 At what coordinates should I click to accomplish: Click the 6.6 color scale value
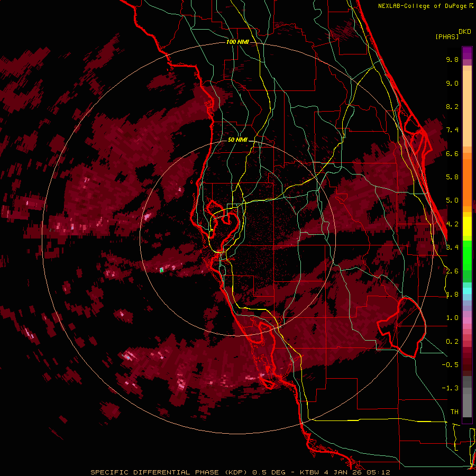[x=452, y=153]
